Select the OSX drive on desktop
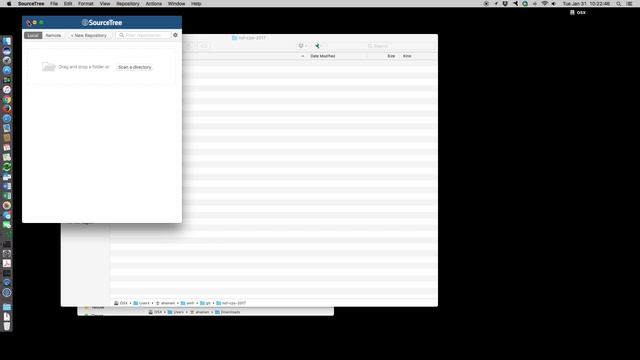Image resolution: width=640 pixels, height=360 pixels. pyautogui.click(x=578, y=12)
